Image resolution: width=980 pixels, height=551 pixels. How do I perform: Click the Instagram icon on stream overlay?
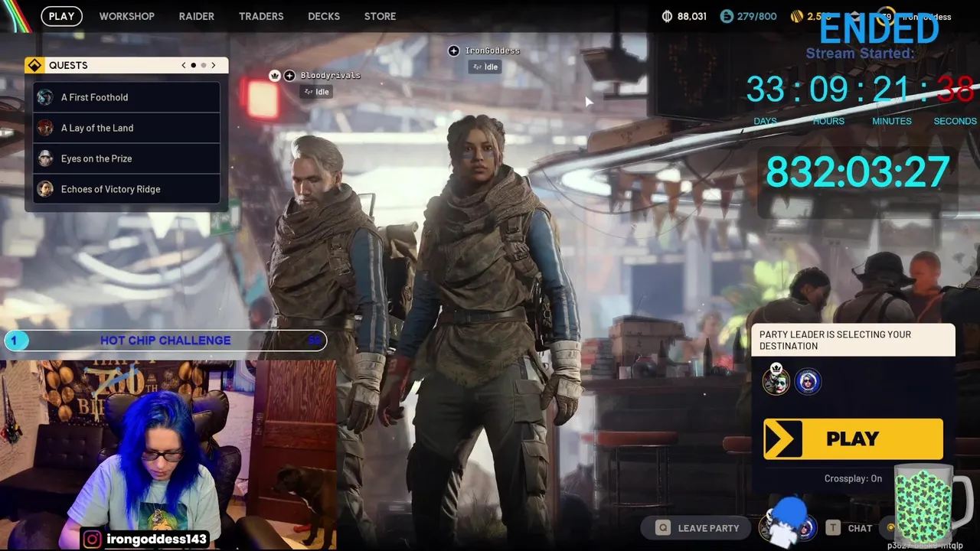93,540
